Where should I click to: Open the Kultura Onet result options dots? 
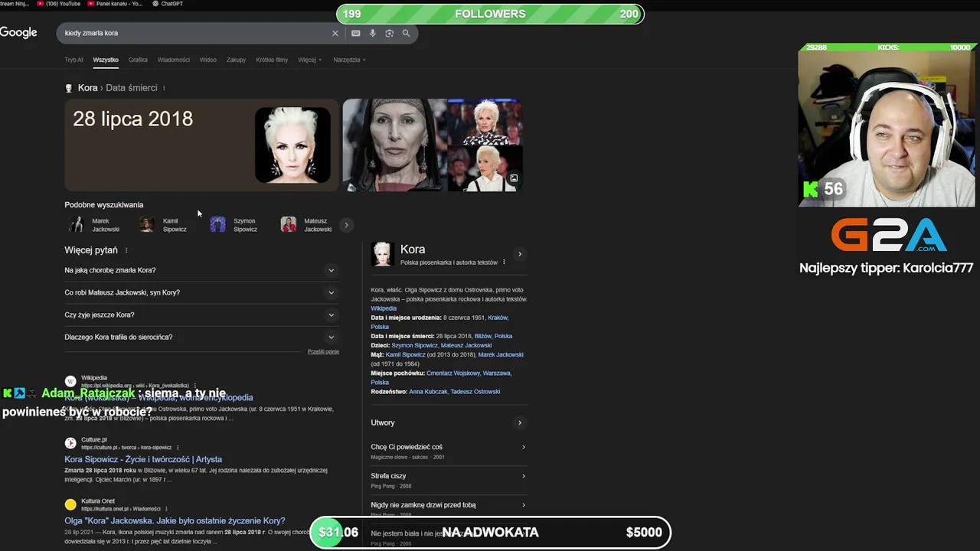pyautogui.click(x=166, y=509)
